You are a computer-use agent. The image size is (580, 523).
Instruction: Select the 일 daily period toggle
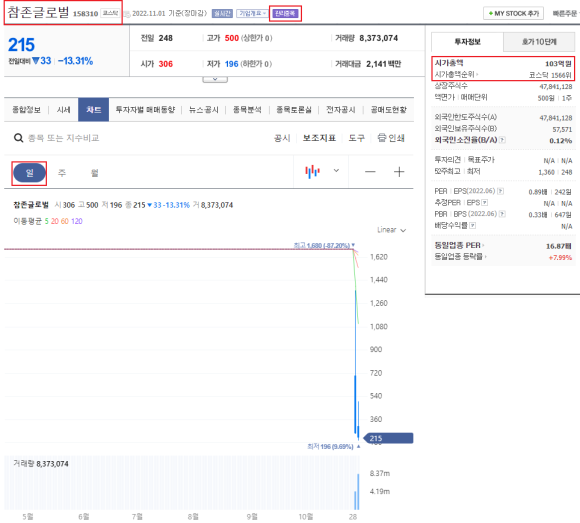[x=29, y=173]
